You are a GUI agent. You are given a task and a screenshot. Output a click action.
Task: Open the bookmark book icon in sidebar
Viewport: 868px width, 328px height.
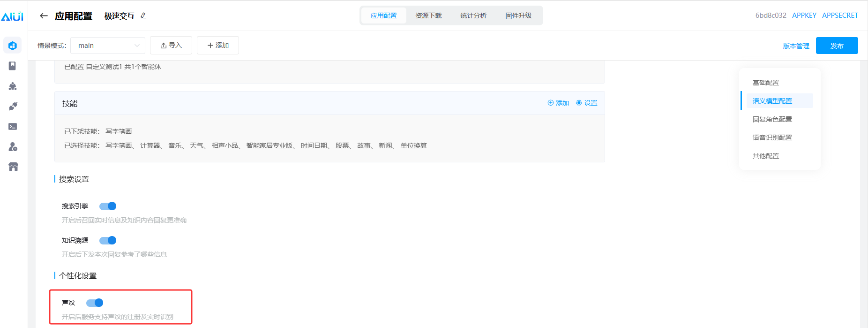pos(13,66)
